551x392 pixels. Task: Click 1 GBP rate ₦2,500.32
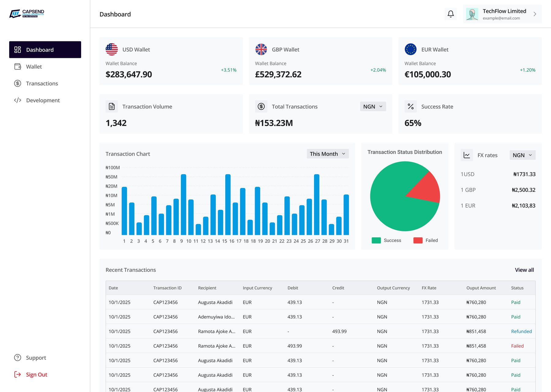[x=523, y=190]
